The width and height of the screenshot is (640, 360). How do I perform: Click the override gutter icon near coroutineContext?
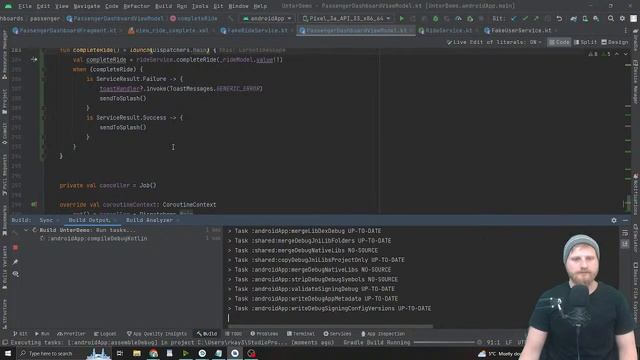click(x=34, y=204)
